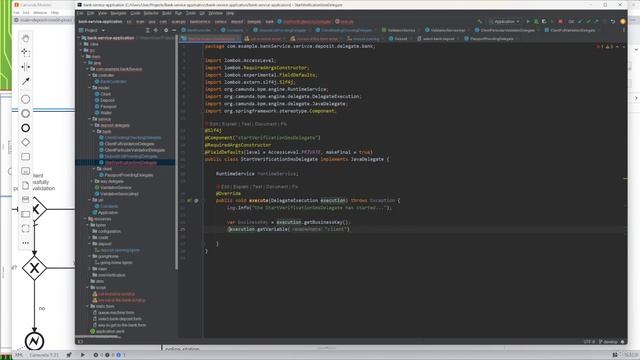Open the File menu in IntelliJ
Image resolution: width=640 pixels, height=360 pixels.
(x=80, y=13)
